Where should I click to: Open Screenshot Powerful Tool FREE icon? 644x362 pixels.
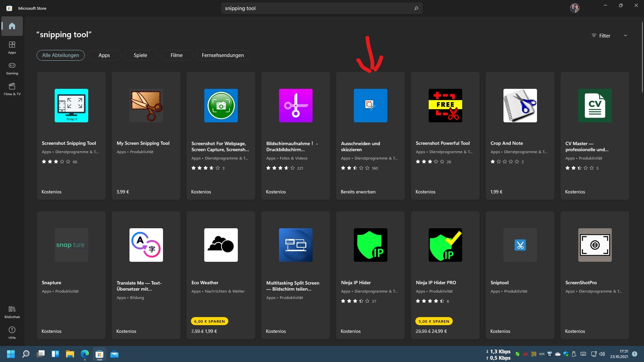tap(445, 106)
